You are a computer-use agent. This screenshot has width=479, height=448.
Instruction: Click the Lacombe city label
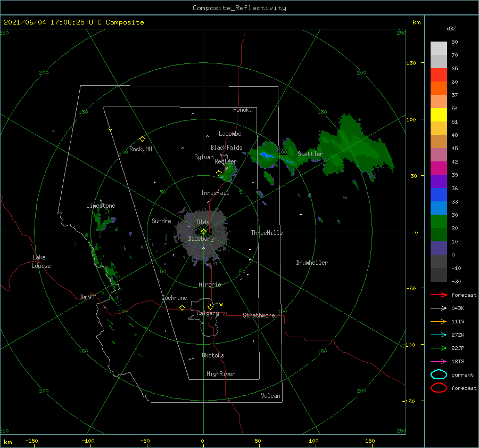pyautogui.click(x=230, y=134)
